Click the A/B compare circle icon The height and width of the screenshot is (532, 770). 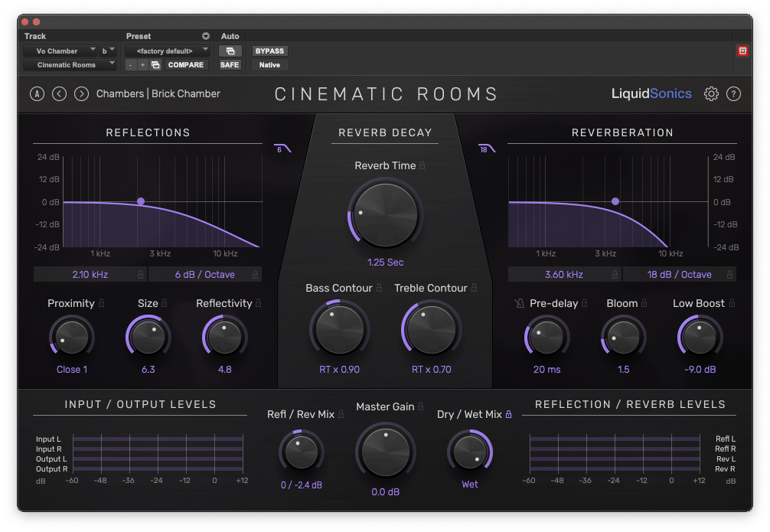point(37,94)
